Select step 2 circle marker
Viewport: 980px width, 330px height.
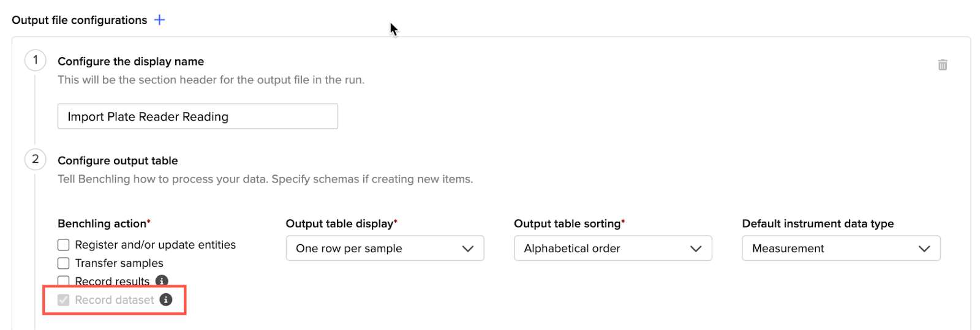click(x=36, y=159)
